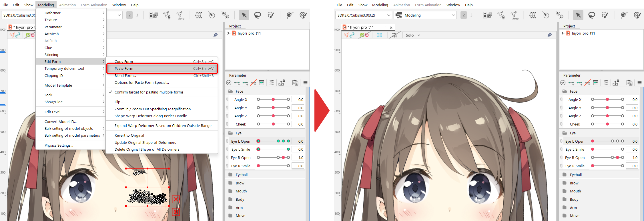The height and width of the screenshot is (221, 644).
Task: Click the mesh manual edit icon in right toolbar
Action: 501,15
